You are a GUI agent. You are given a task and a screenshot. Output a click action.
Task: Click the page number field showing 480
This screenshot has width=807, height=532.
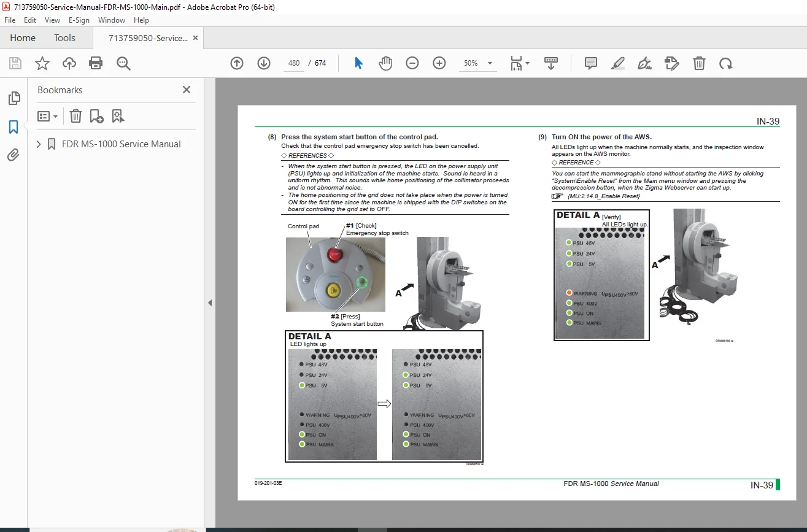click(x=294, y=63)
